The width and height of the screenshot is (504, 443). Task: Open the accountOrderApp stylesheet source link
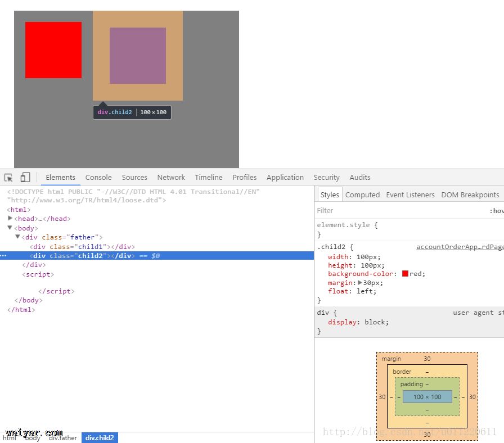456,247
